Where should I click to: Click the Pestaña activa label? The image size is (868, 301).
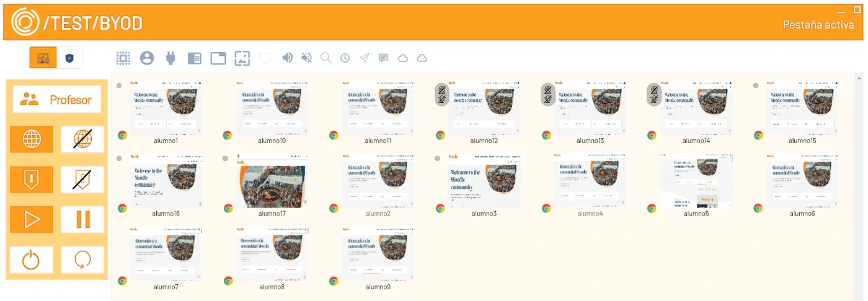coord(818,25)
